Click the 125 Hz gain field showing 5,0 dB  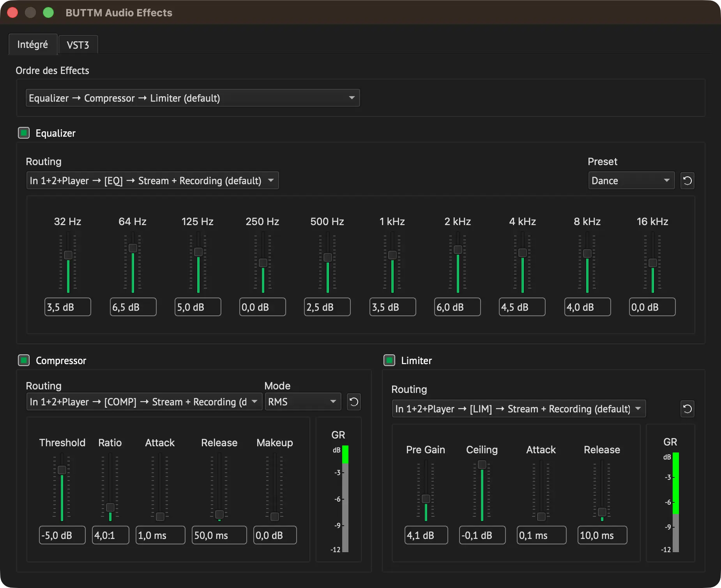198,307
